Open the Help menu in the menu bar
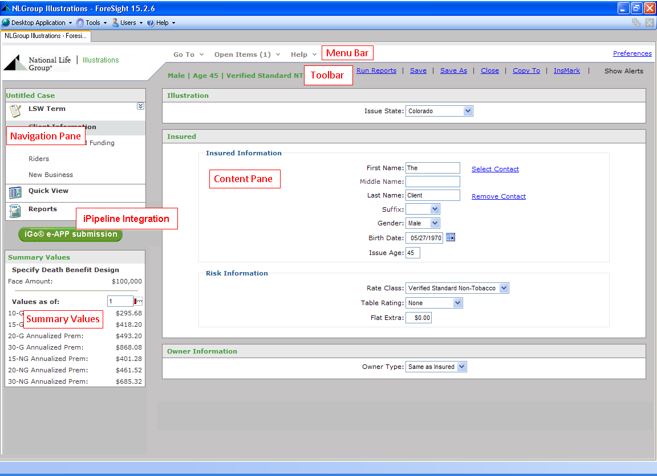Viewport: 657px width, 476px height. 303,54
